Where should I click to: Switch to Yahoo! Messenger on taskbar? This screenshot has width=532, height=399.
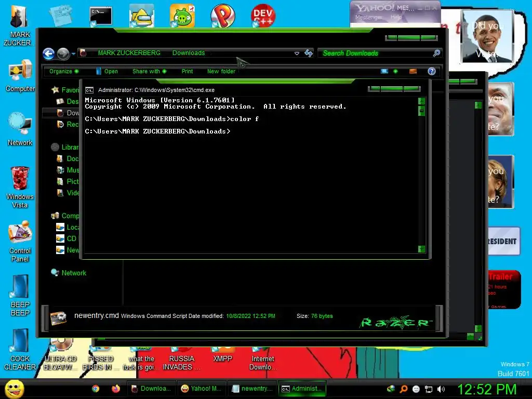(x=201, y=389)
